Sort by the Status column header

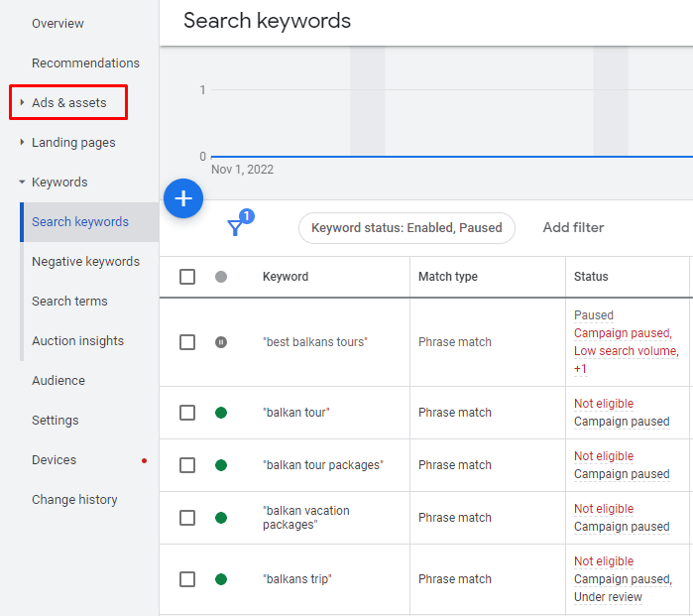pyautogui.click(x=591, y=277)
